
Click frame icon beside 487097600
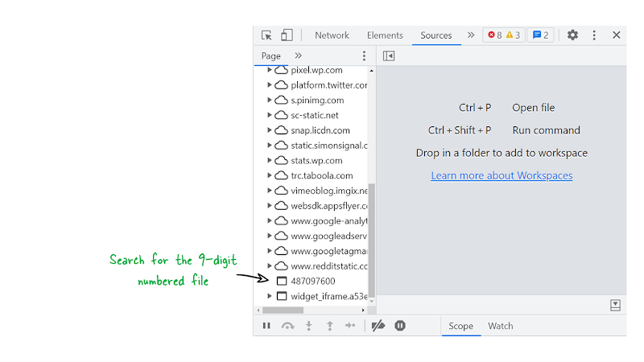pyautogui.click(x=281, y=281)
